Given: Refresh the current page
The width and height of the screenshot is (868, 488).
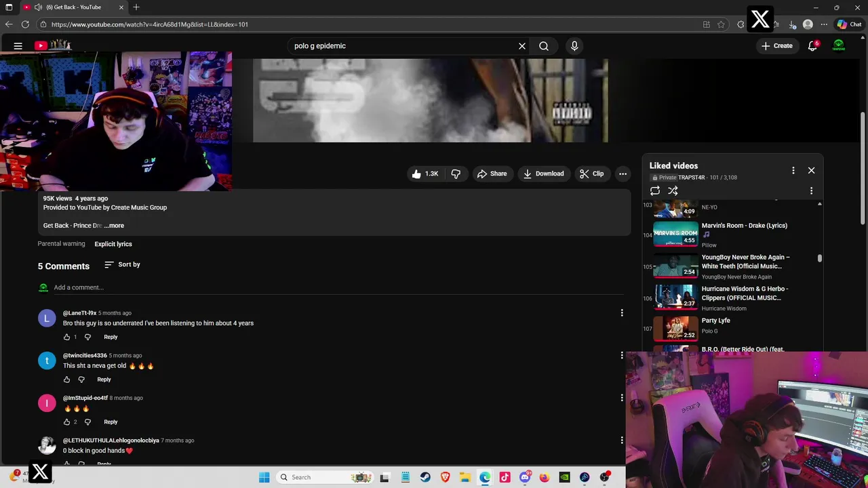Looking at the screenshot, I should click(25, 24).
